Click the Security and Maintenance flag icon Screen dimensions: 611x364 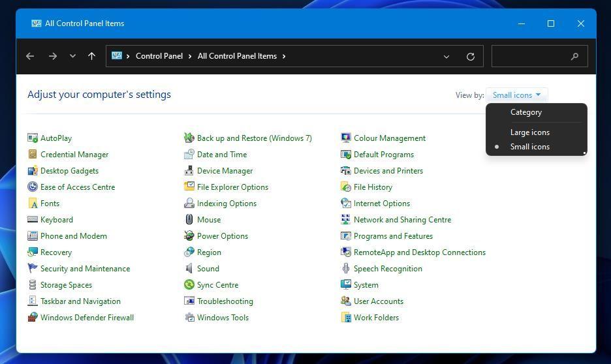pyautogui.click(x=33, y=269)
